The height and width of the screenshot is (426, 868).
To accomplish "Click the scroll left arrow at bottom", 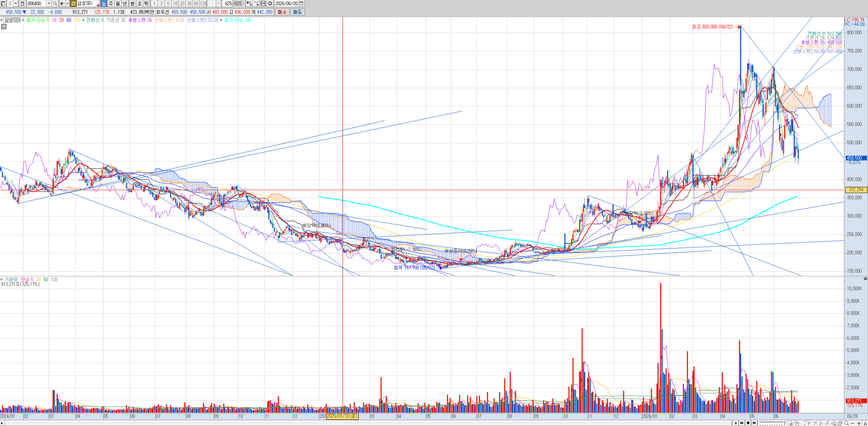I will click(2, 423).
